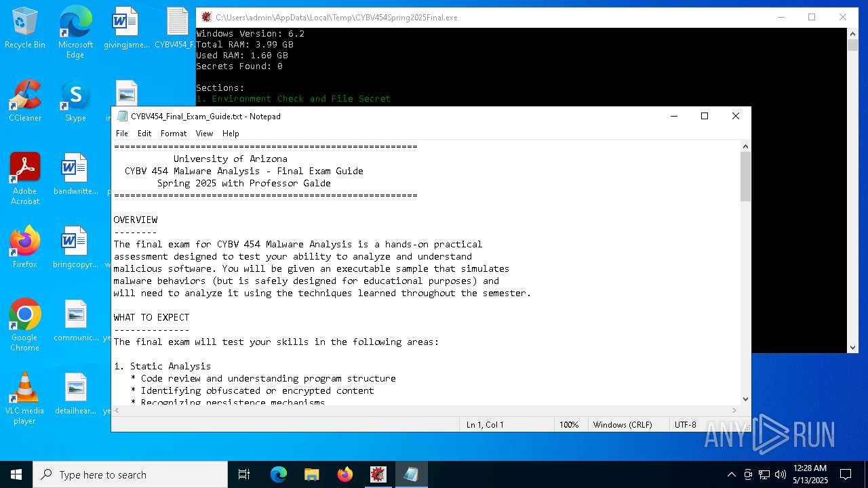This screenshot has height=488, width=868.
Task: Click Notepad vertical scrollbar up arrow
Action: [745, 146]
